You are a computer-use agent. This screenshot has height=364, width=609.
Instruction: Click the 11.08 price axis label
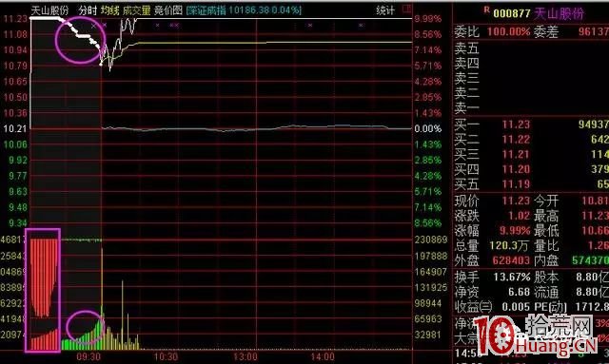pyautogui.click(x=15, y=34)
